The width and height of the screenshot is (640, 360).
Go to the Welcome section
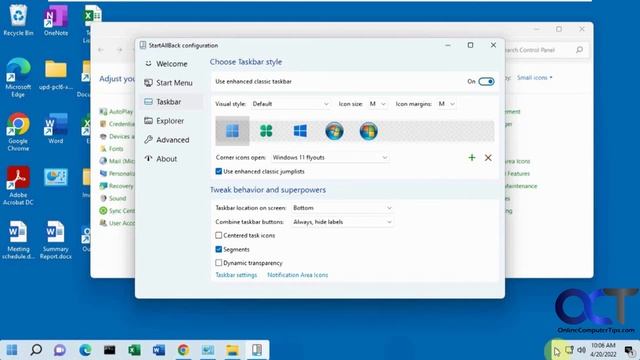171,64
